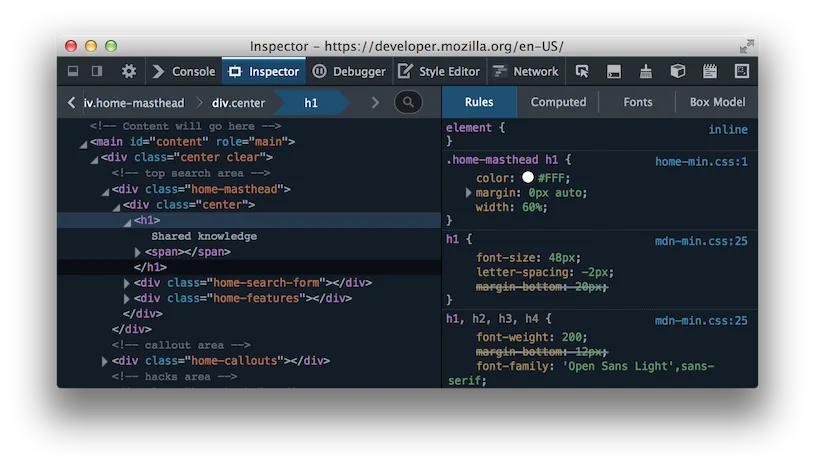Activate the pick-element-from-page icon

tap(582, 71)
